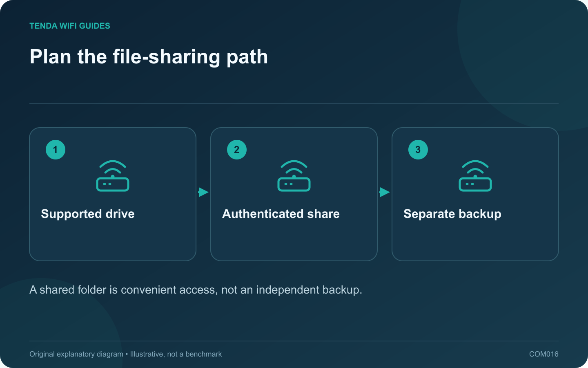Click the router icon above Supported drive

(x=113, y=176)
